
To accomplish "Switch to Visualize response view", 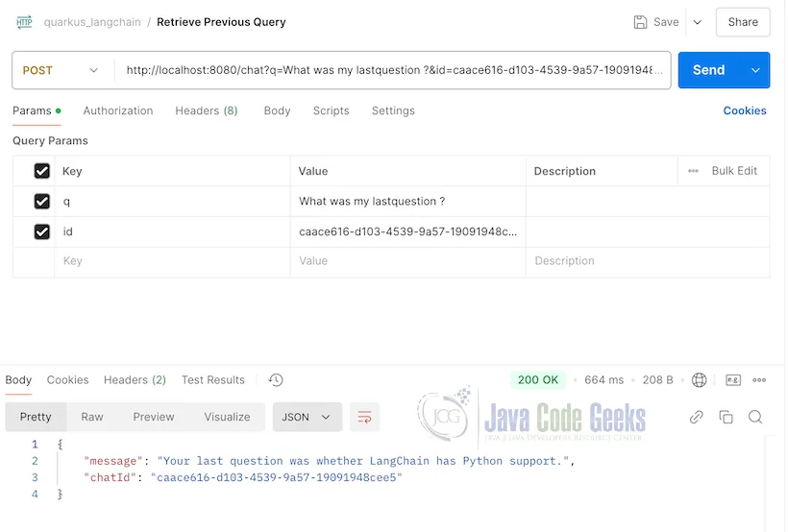I will (227, 417).
